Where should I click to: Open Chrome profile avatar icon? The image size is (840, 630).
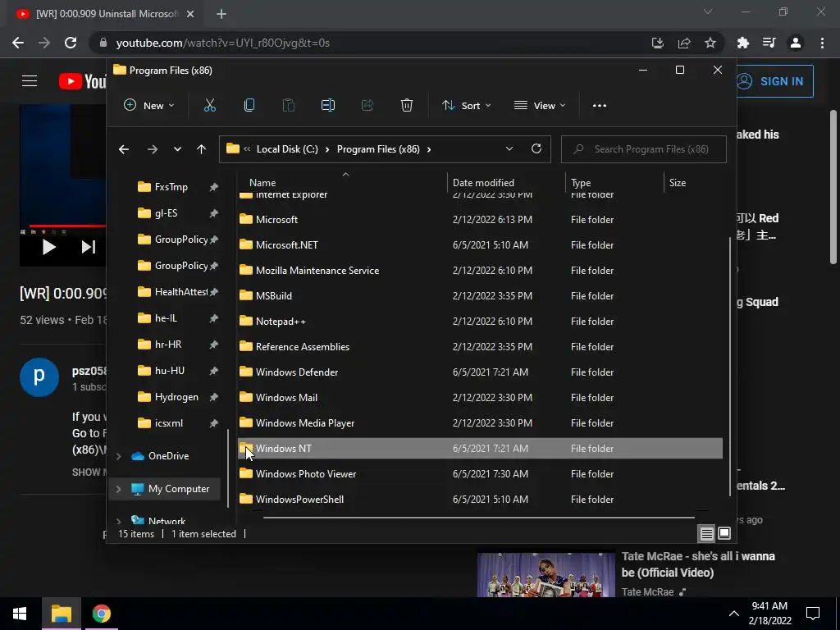796,43
